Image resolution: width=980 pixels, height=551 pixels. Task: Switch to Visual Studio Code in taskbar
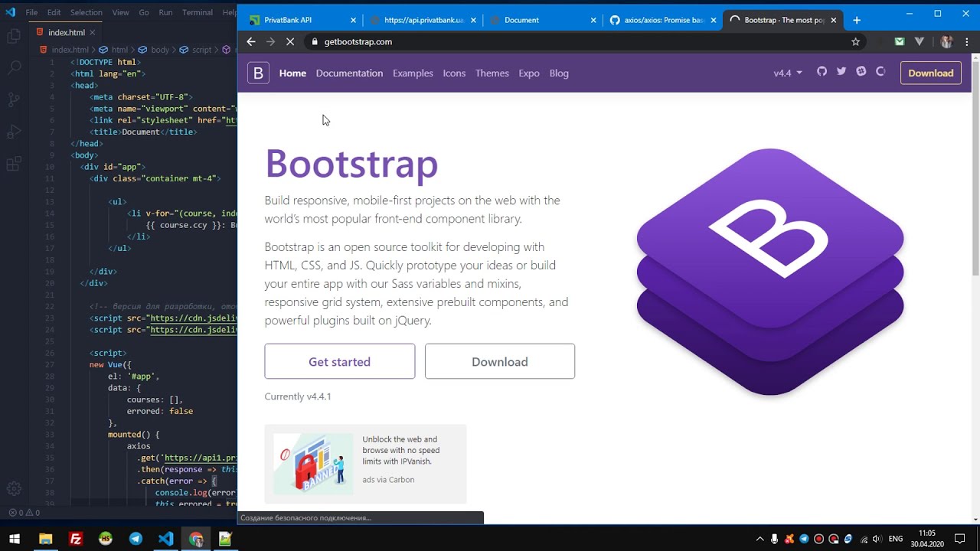coord(165,539)
